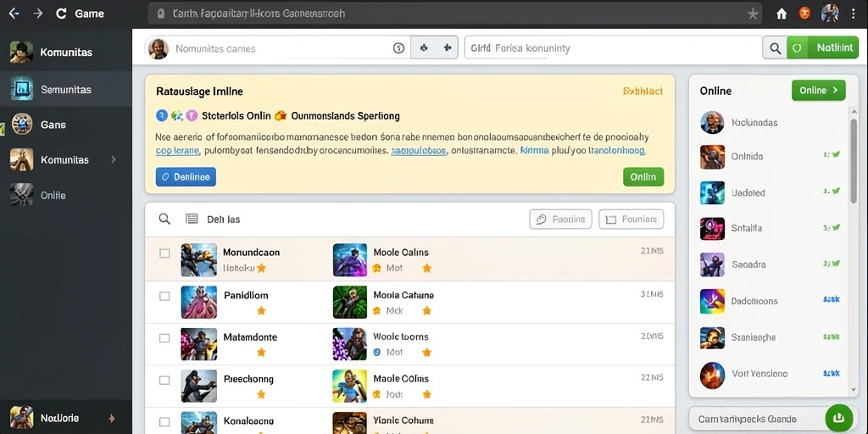Click the browser reload icon
The width and height of the screenshot is (868, 434).
pyautogui.click(x=61, y=14)
